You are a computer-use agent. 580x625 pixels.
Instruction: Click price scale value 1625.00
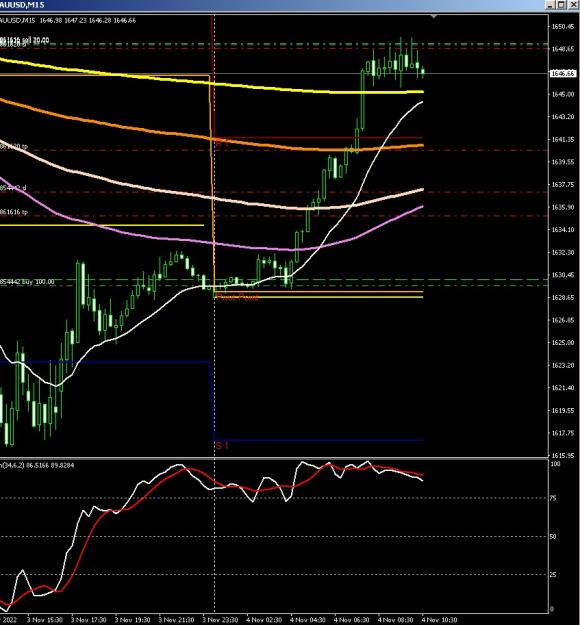pyautogui.click(x=563, y=342)
